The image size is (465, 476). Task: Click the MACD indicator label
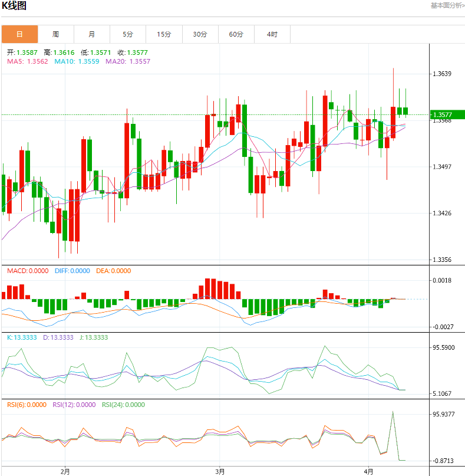[28, 271]
